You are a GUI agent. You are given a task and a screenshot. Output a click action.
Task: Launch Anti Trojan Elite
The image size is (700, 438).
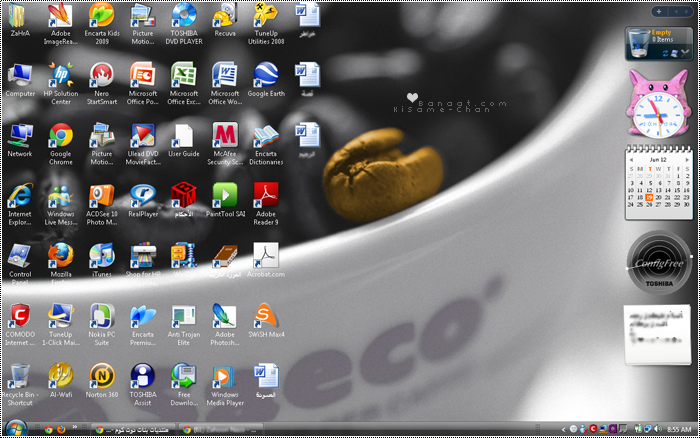184,317
